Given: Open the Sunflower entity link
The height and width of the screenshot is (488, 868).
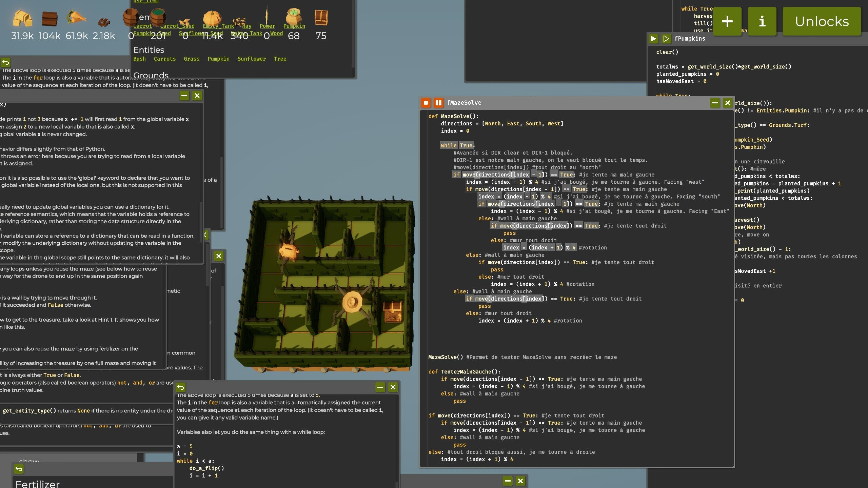Looking at the screenshot, I should tap(252, 59).
